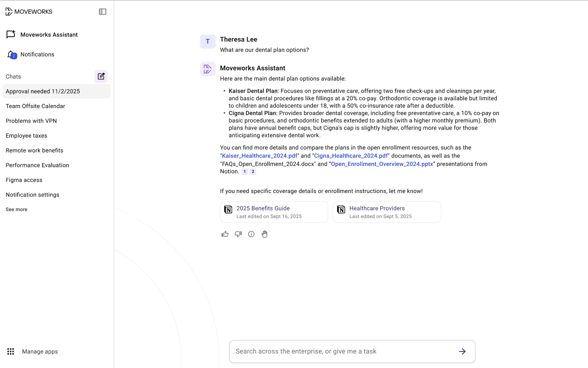Click Notion icon on Healthcare Providers
Screen dimensions: 588x368
point(341,209)
